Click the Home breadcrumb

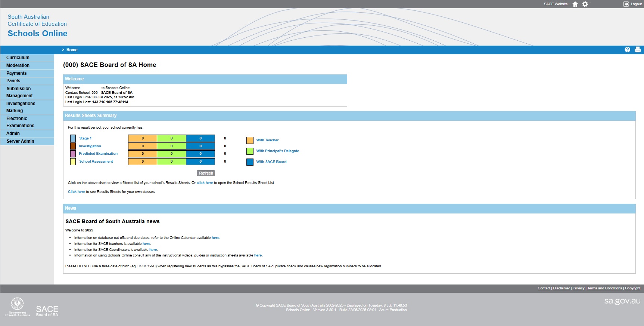click(x=72, y=50)
